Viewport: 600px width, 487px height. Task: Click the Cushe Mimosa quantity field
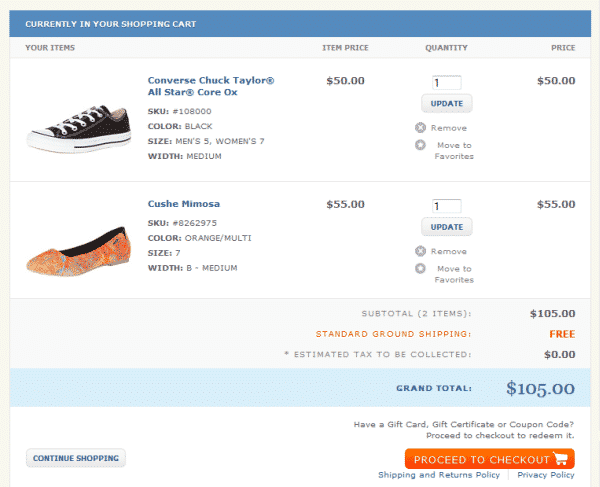(446, 206)
